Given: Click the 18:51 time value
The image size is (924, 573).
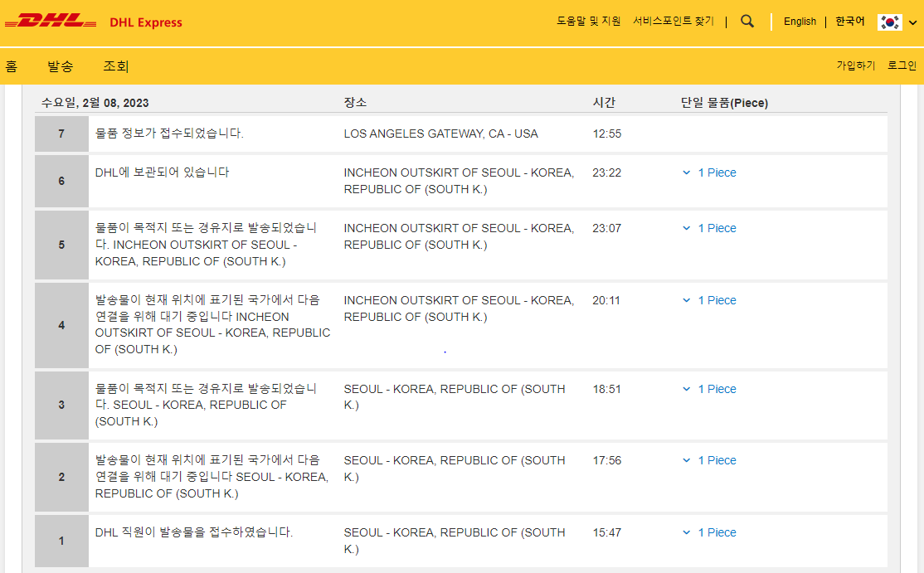Looking at the screenshot, I should [x=607, y=389].
